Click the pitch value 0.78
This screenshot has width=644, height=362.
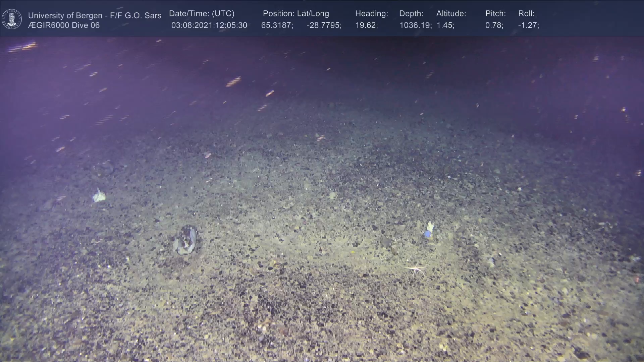click(494, 25)
